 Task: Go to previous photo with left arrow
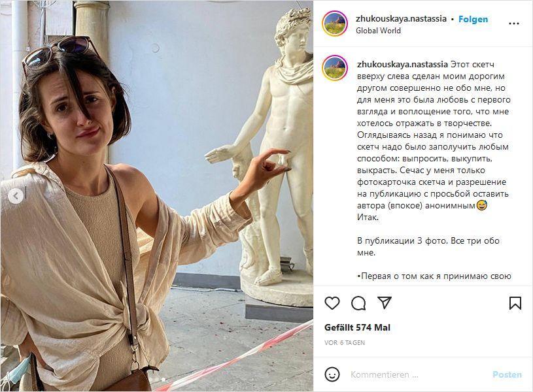(16, 196)
